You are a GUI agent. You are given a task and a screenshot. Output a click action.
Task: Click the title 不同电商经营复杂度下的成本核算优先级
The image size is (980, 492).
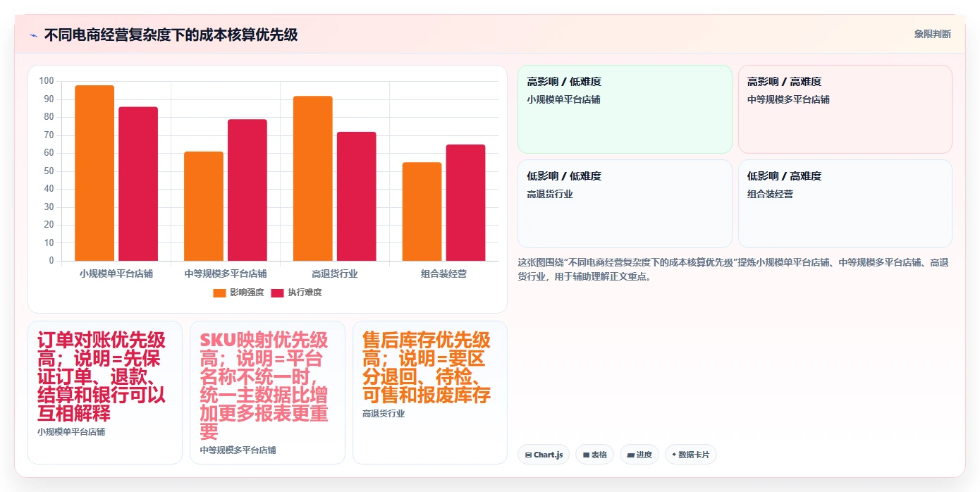click(171, 35)
